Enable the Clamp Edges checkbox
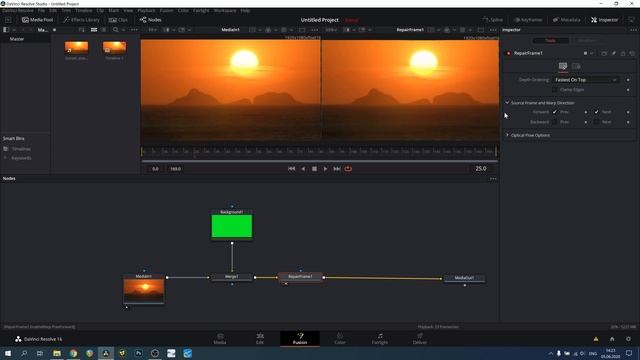 pyautogui.click(x=555, y=89)
